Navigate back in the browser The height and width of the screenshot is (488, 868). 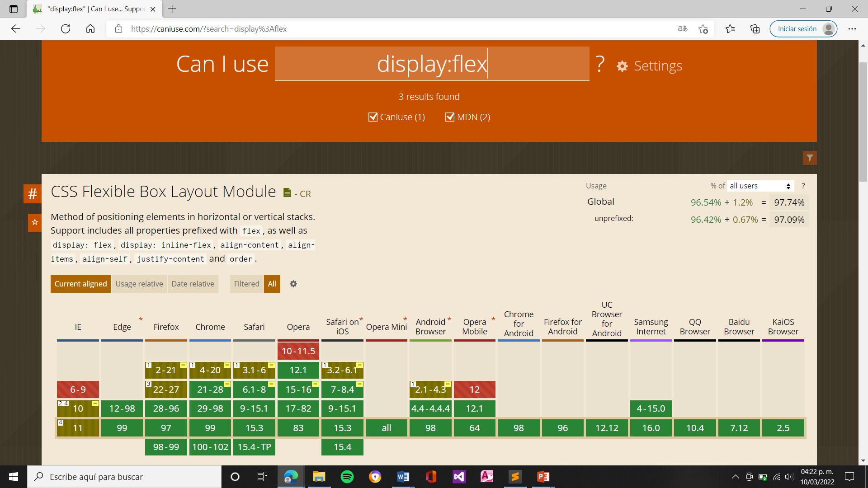pos(16,29)
